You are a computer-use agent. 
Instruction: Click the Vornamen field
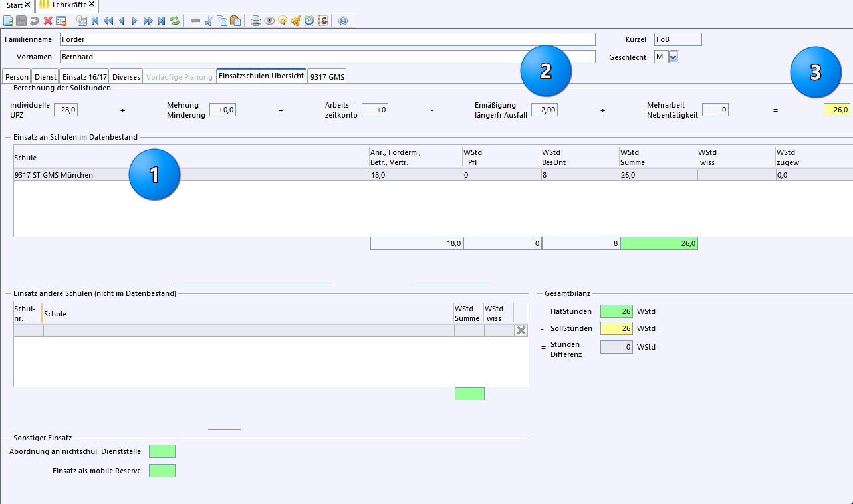coord(328,57)
